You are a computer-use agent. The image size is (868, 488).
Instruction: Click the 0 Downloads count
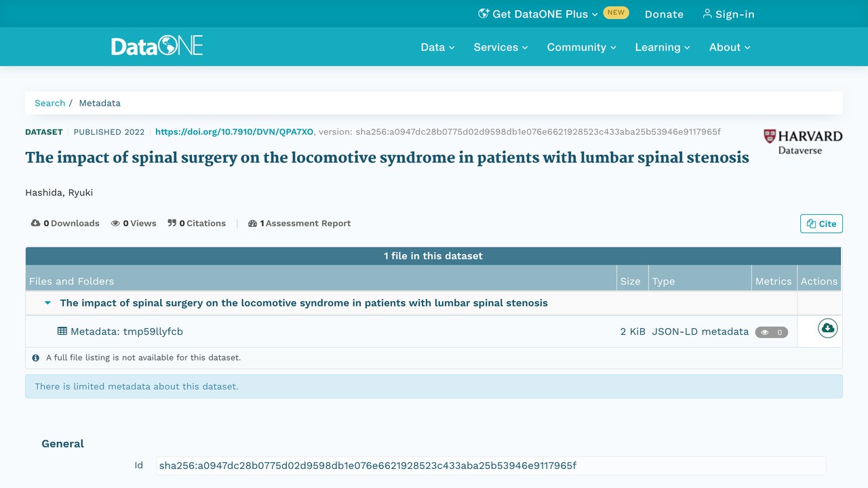(x=65, y=223)
